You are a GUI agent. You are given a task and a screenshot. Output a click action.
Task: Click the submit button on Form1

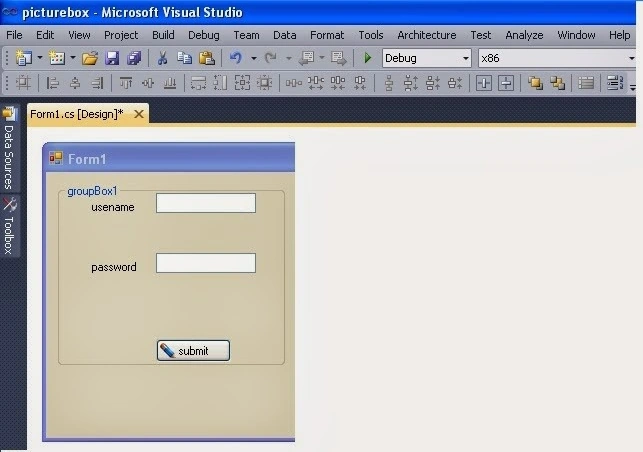[193, 351]
